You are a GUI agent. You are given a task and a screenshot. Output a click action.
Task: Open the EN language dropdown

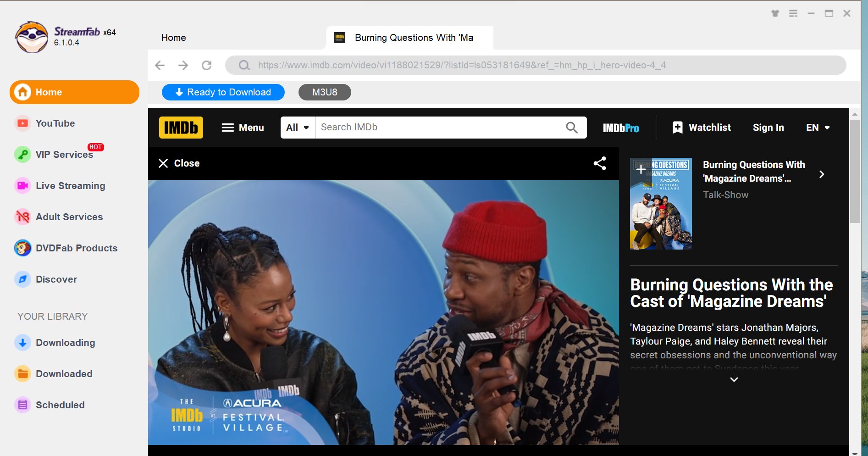[x=818, y=127]
